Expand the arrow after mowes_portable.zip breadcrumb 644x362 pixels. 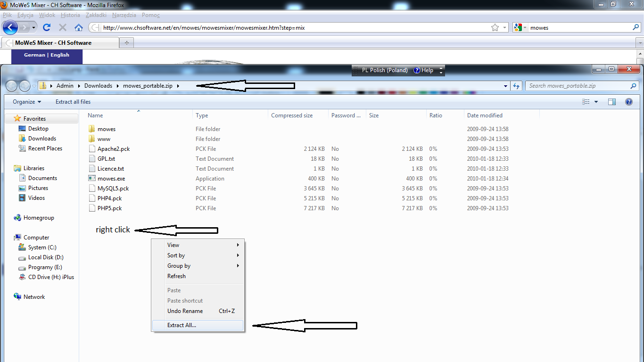tap(178, 86)
